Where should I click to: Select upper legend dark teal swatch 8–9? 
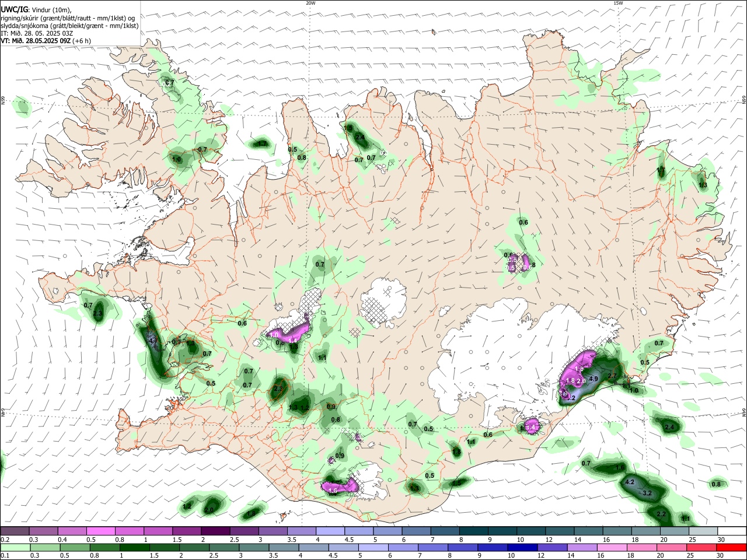pos(473,531)
